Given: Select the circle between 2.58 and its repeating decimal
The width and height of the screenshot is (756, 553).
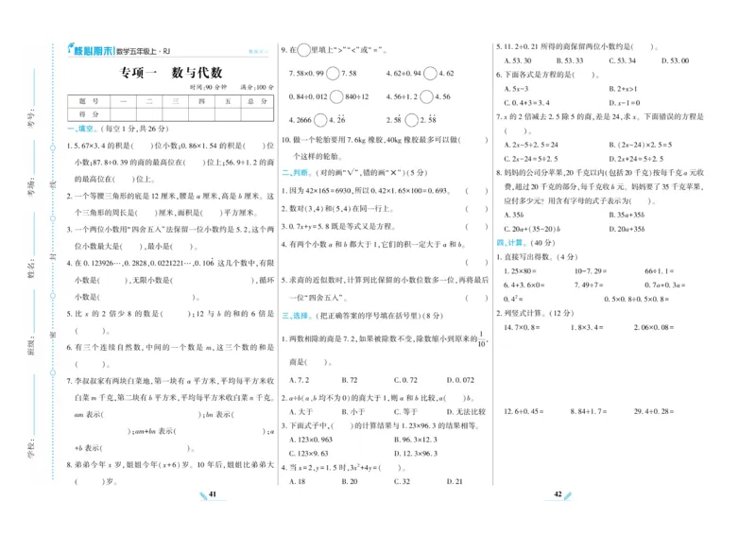Looking at the screenshot, I should 411,119.
